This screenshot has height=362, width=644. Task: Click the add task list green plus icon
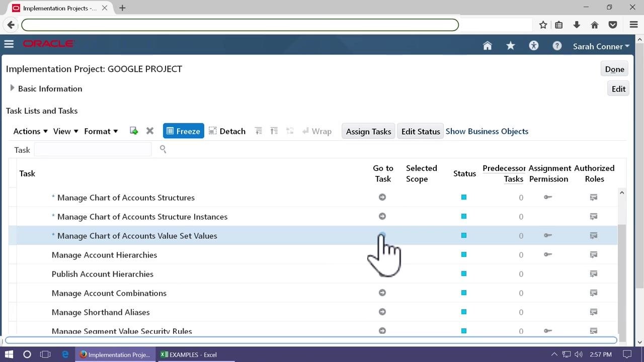point(134,131)
